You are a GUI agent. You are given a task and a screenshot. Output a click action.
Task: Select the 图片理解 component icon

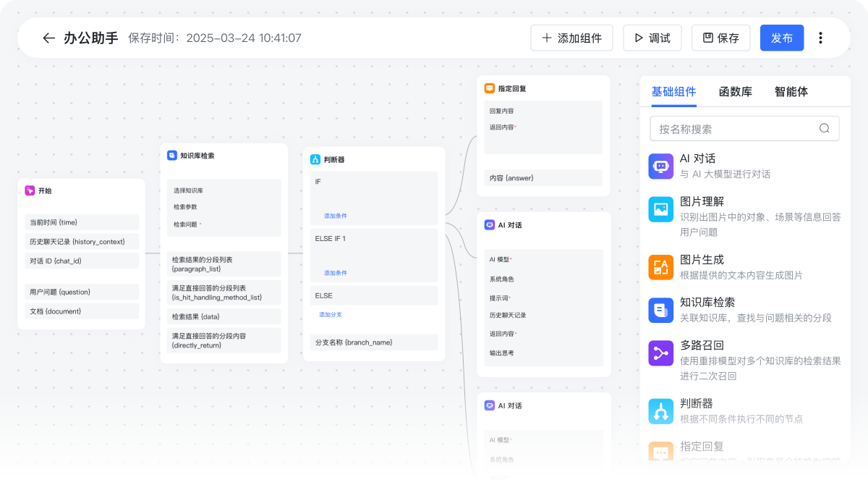click(660, 209)
